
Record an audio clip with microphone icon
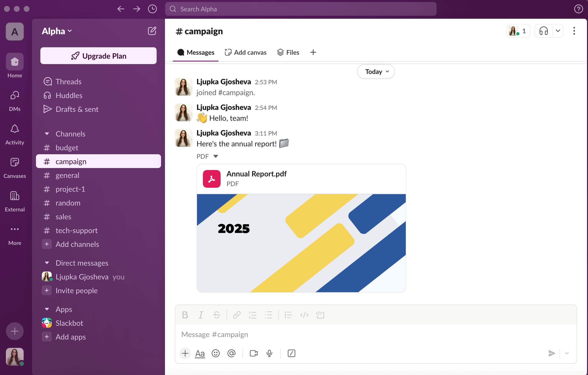click(269, 353)
